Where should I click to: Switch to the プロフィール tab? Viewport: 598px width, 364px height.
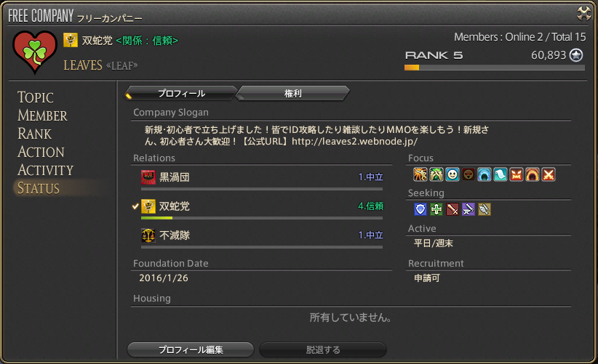coord(181,93)
